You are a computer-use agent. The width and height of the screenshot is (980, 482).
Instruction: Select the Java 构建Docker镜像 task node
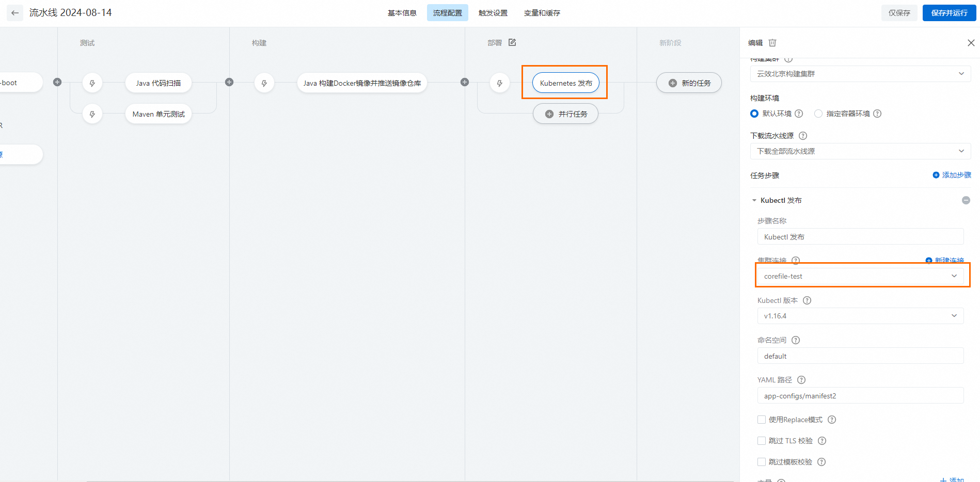click(362, 83)
